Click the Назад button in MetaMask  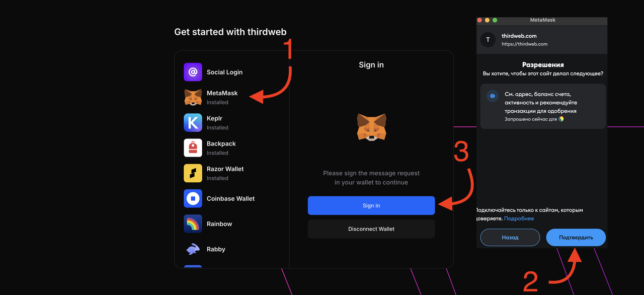click(x=510, y=237)
